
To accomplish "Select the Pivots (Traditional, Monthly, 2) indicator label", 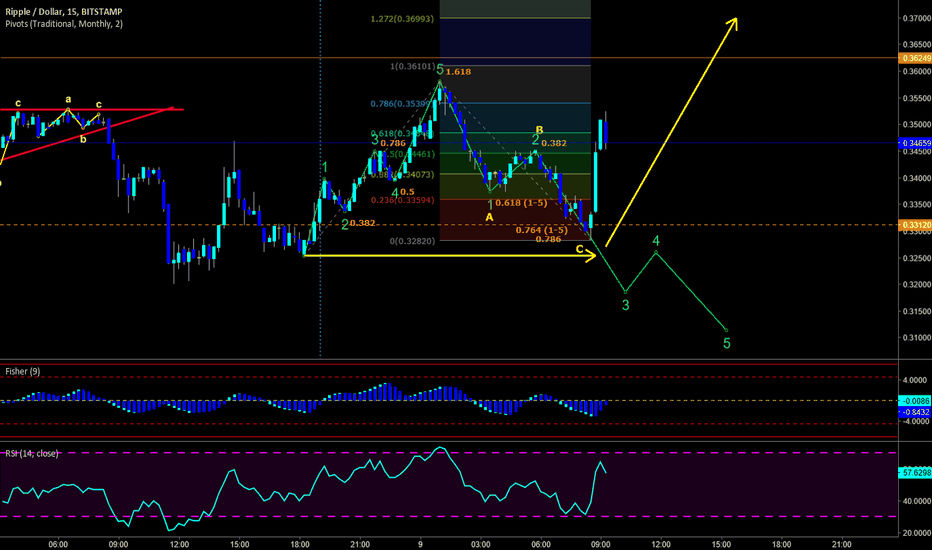I will point(64,24).
